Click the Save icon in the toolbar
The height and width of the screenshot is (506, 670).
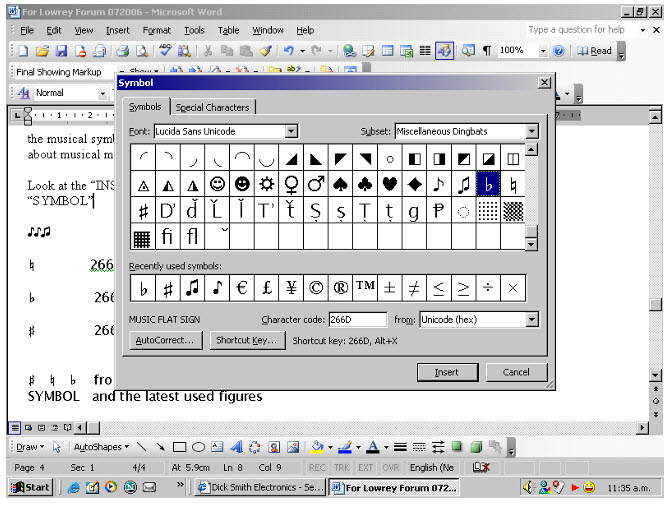coord(60,51)
